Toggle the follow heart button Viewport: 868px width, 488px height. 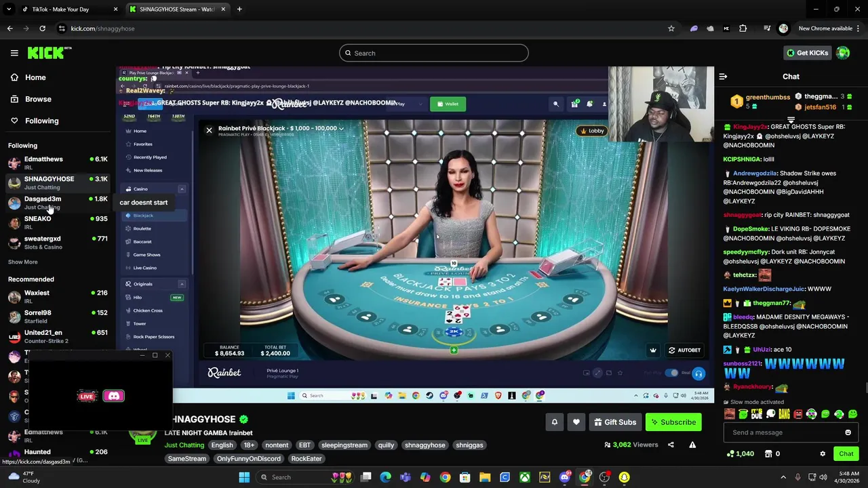coord(576,422)
